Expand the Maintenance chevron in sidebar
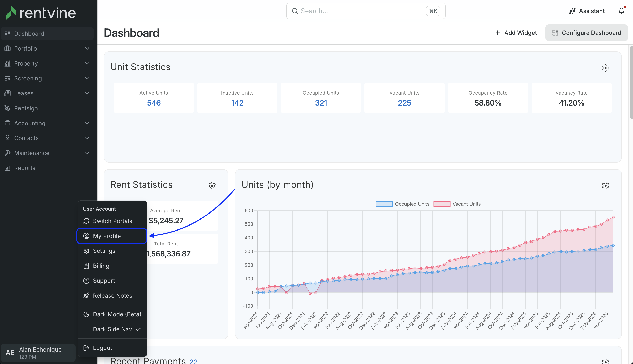 click(x=87, y=153)
